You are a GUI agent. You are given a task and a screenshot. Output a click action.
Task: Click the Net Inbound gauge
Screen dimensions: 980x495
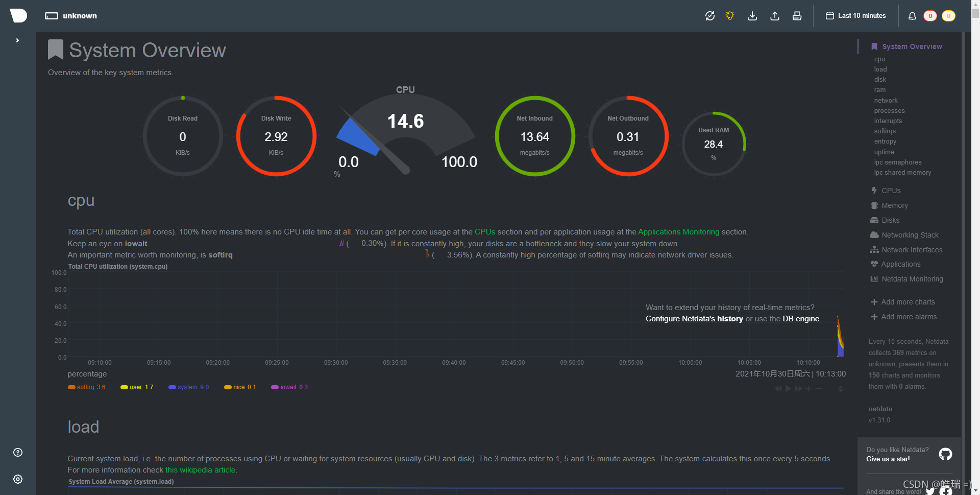[x=535, y=136]
